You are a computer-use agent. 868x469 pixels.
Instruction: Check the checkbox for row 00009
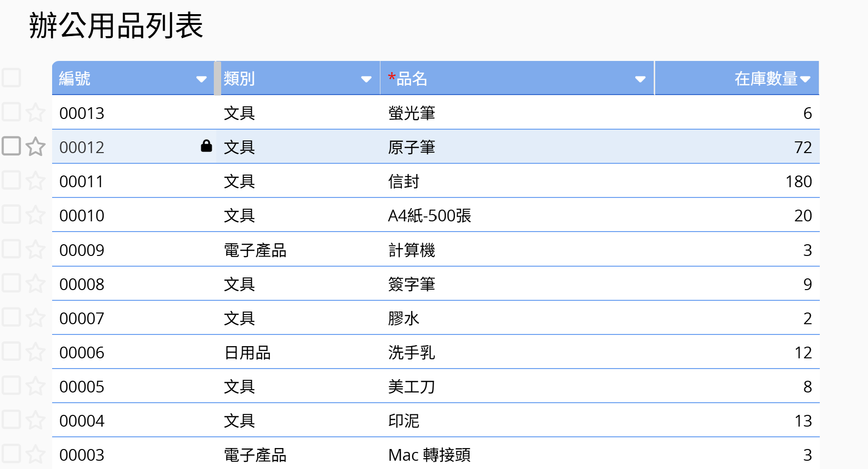tap(11, 249)
